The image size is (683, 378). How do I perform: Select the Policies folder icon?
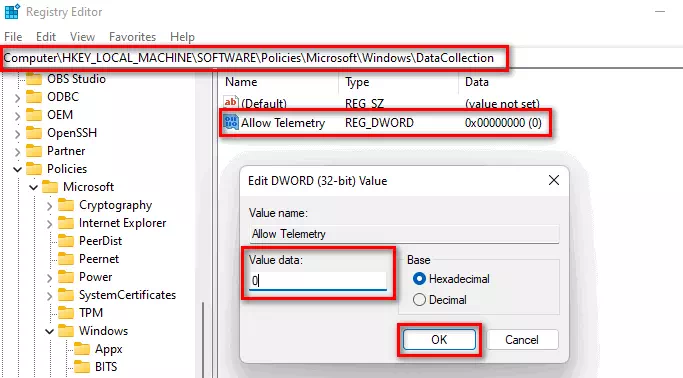(34, 169)
